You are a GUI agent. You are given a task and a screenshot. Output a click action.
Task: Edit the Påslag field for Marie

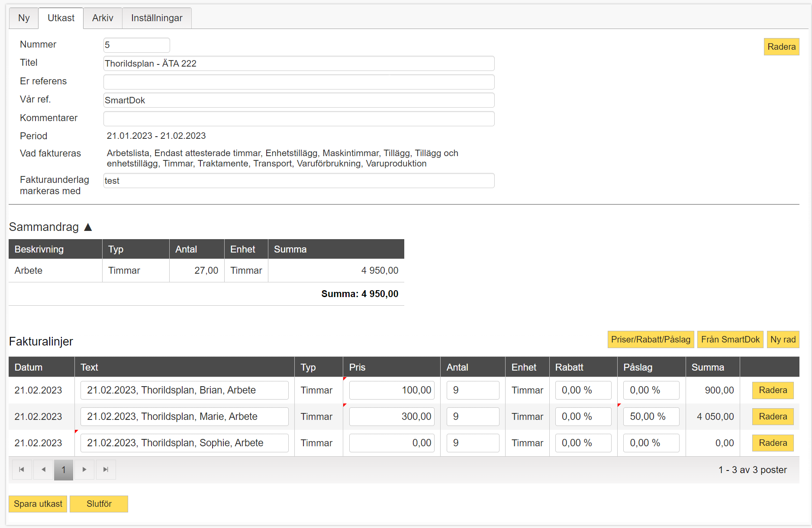[651, 416]
